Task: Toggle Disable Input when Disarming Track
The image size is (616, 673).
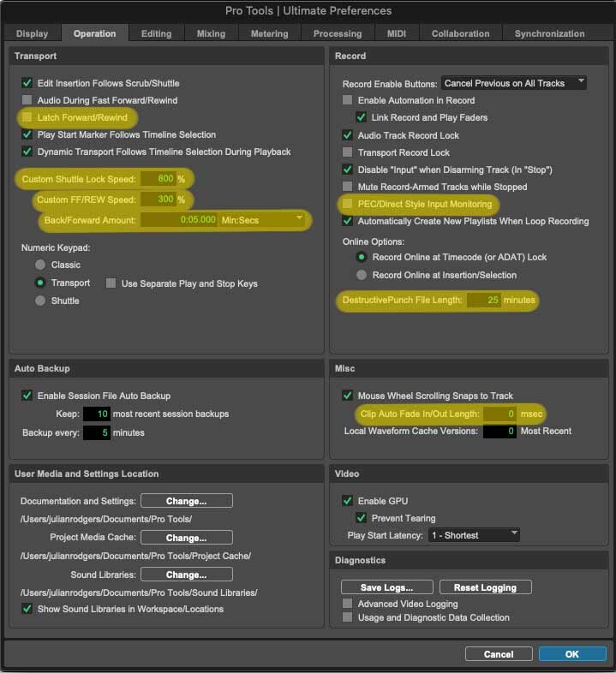Action: 348,170
